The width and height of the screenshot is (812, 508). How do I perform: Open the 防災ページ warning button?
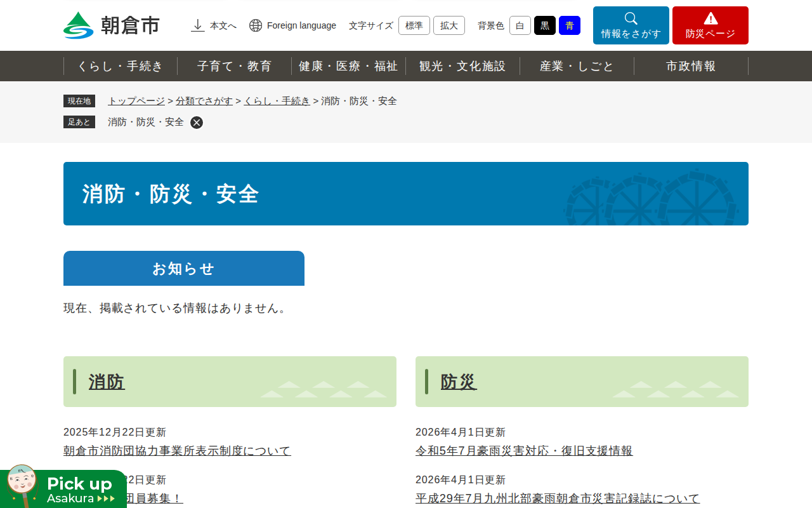[x=710, y=25]
